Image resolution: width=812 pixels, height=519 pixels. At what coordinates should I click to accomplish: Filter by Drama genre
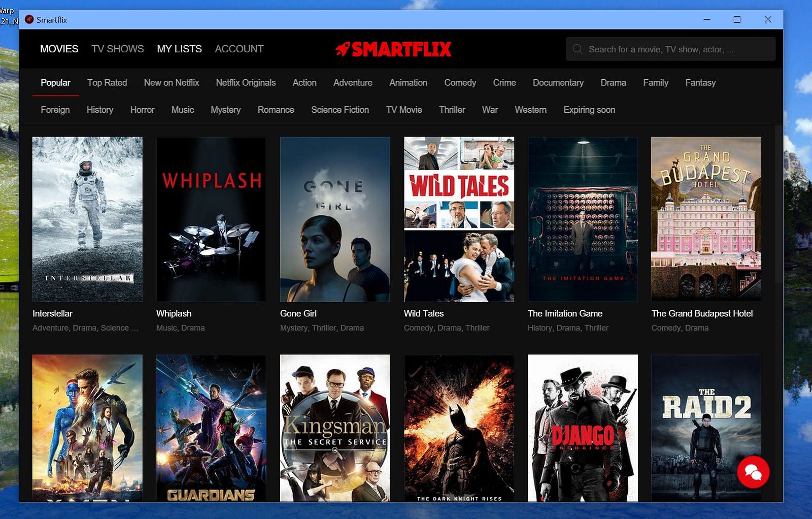pos(613,83)
